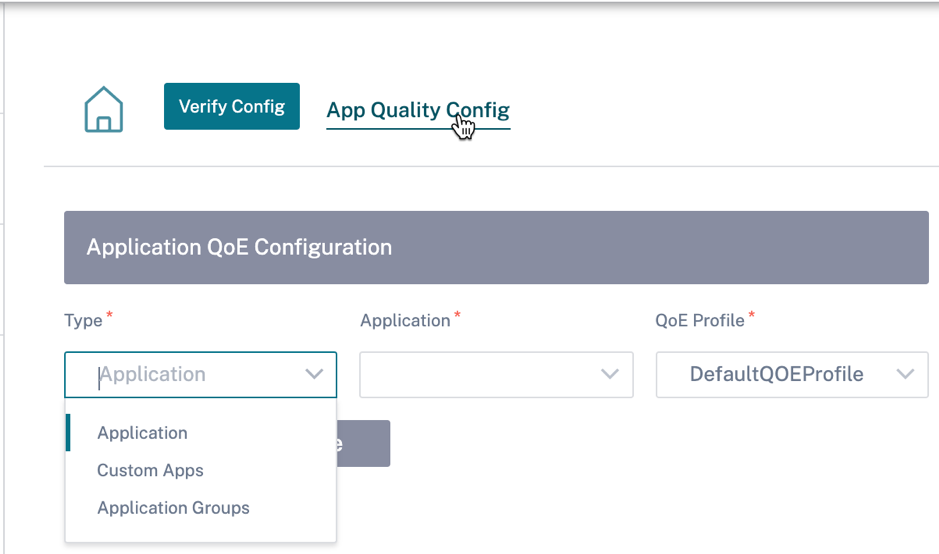Expand the Application field chevron arrow

tap(610, 374)
